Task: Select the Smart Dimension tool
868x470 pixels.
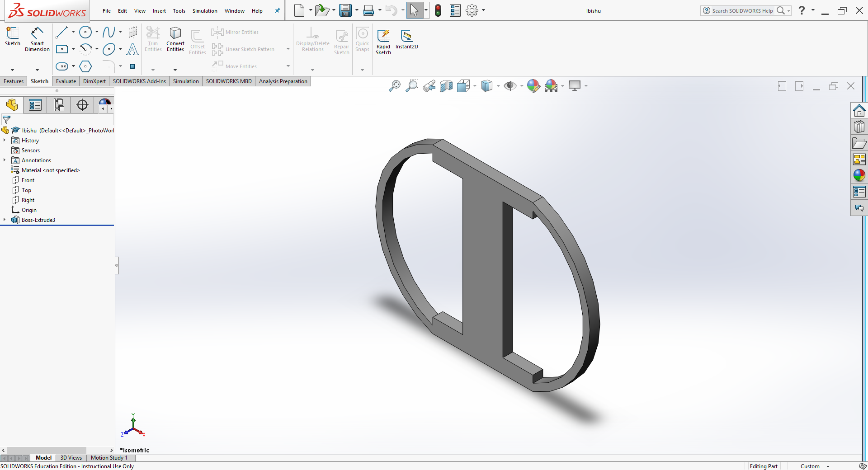Action: coord(37,39)
